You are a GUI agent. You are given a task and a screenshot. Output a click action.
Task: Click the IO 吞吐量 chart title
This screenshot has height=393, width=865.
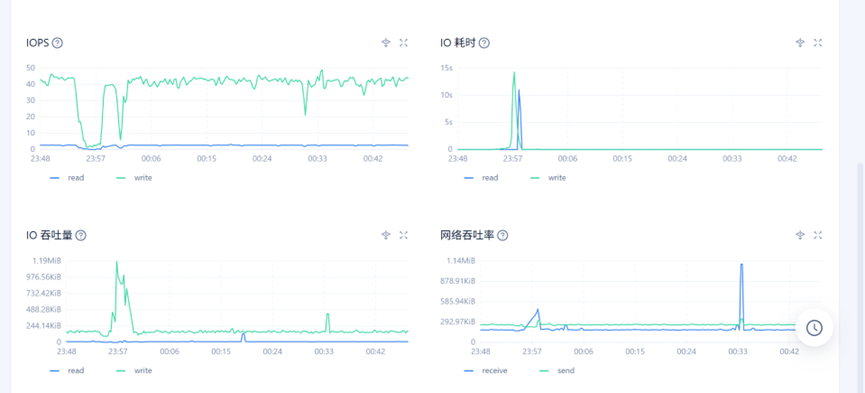click(49, 236)
